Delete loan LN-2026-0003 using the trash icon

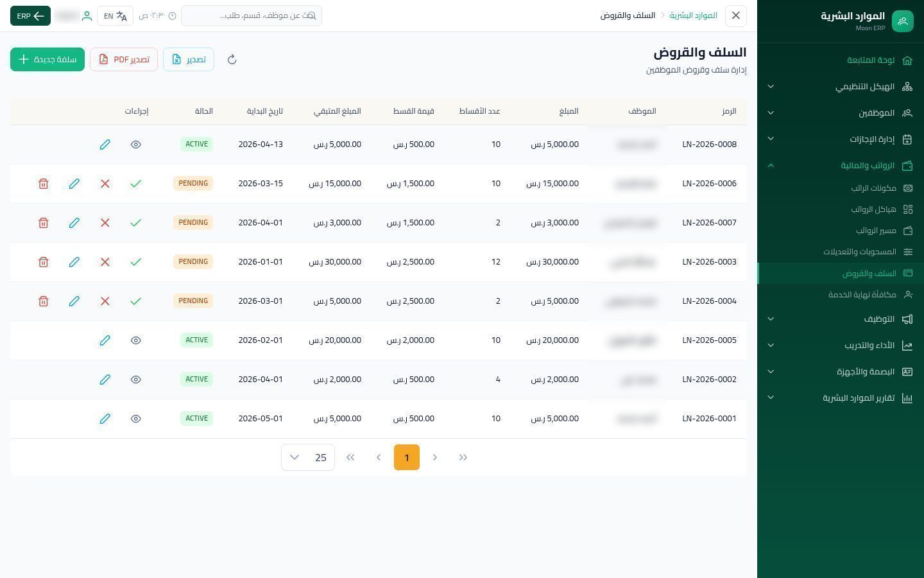point(43,262)
